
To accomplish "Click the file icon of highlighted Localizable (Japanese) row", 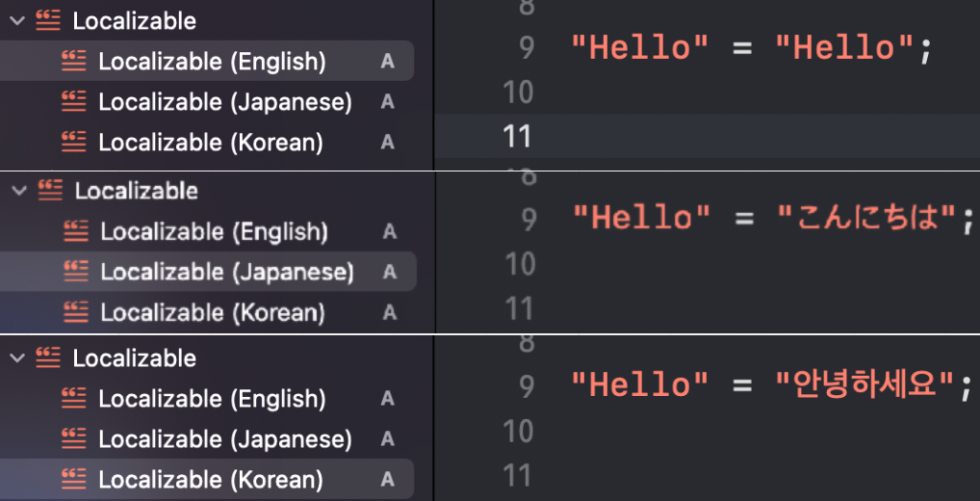I will coord(75,273).
